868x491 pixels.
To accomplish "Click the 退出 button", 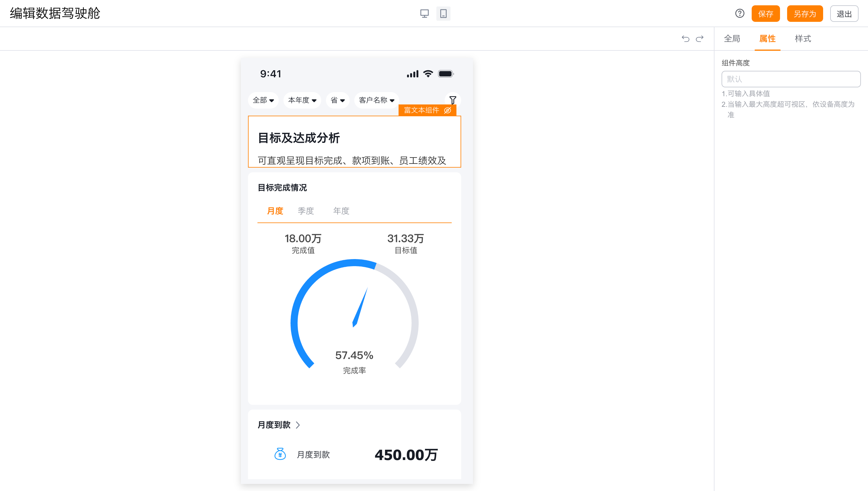I will point(844,14).
